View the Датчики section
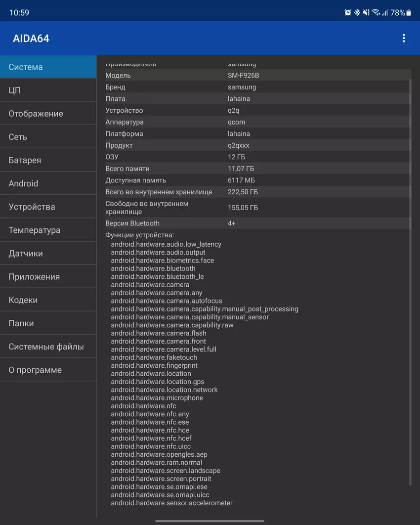 [x=48, y=253]
